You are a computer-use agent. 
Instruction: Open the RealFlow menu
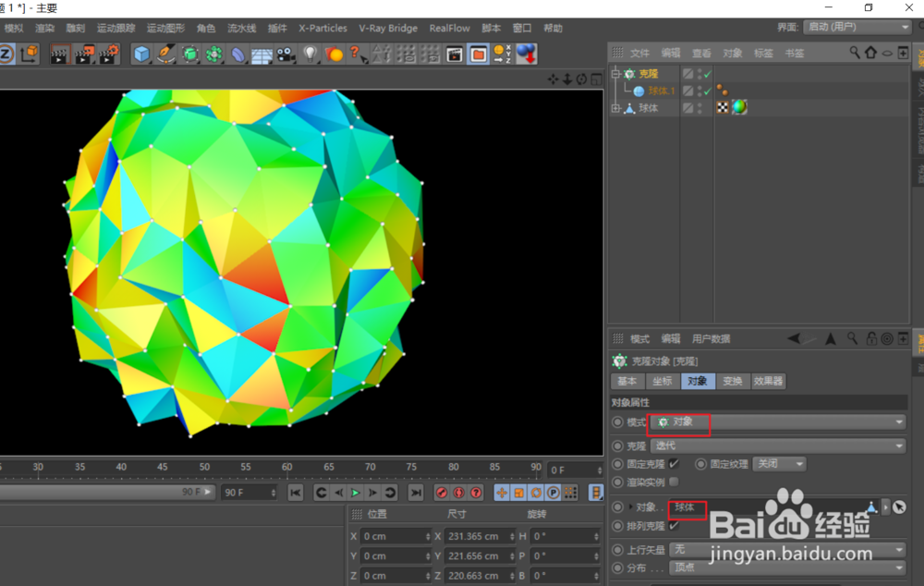click(450, 29)
